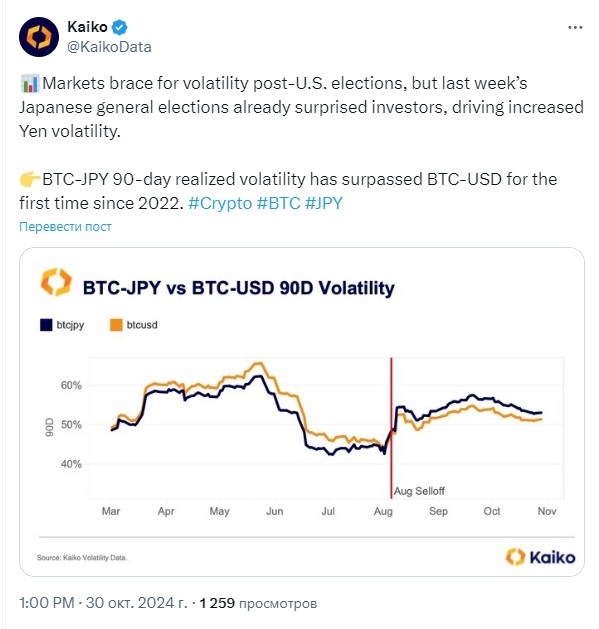Click the 1 259 просмотров view count
This screenshot has height=629, width=599.
[258, 603]
